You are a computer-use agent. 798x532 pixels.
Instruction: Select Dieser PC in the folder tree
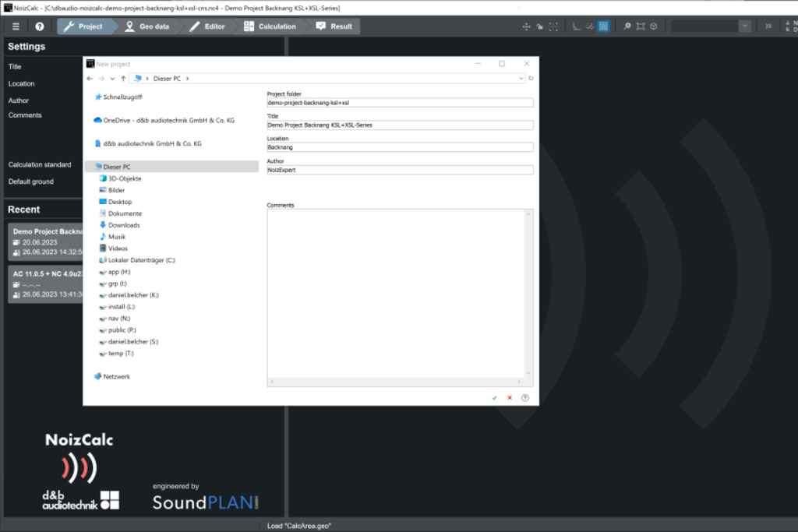click(x=172, y=167)
